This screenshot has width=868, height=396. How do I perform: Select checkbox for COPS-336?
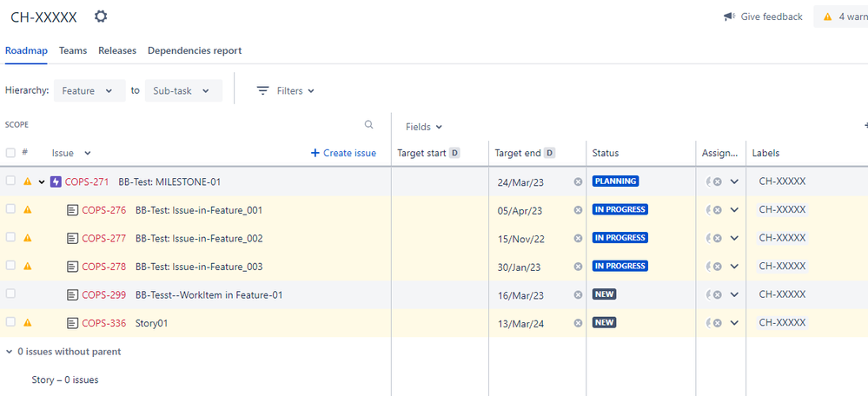pyautogui.click(x=10, y=322)
